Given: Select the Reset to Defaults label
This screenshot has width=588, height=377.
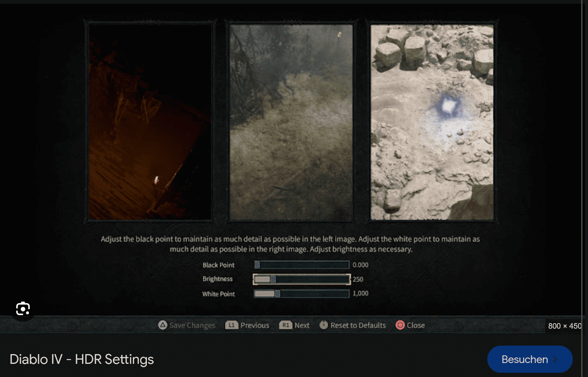Looking at the screenshot, I should pos(358,325).
